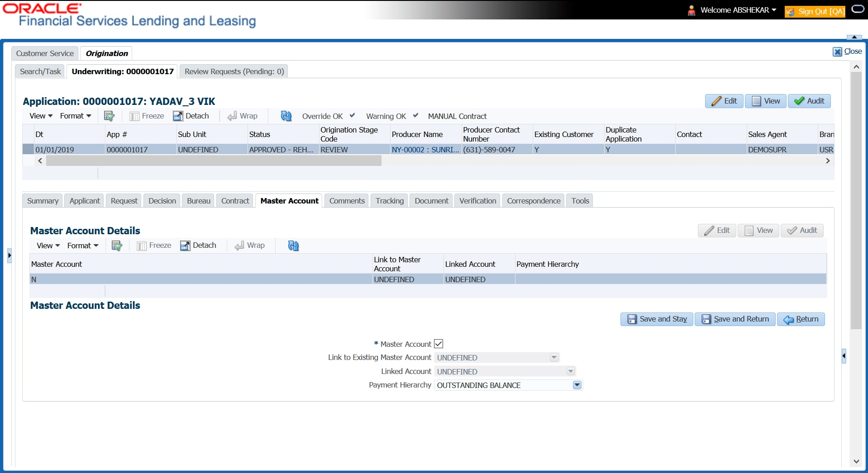
Task: Click the Application Audit button
Action: pyautogui.click(x=809, y=101)
